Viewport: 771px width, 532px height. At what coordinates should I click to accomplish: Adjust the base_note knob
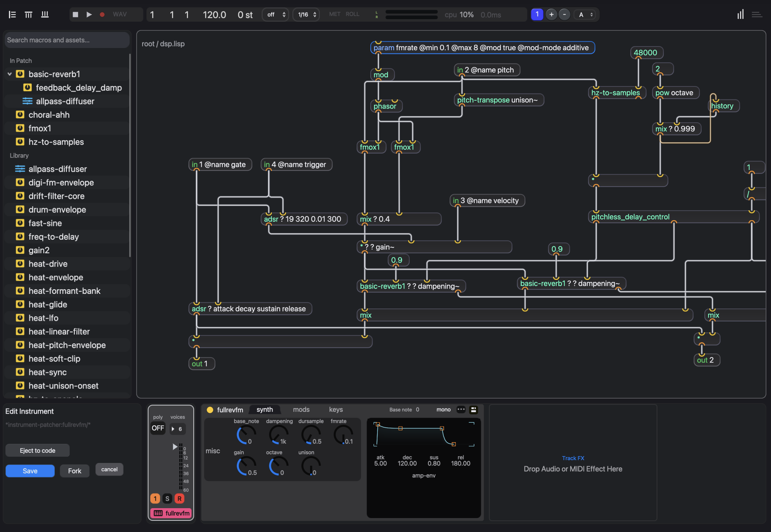246,435
